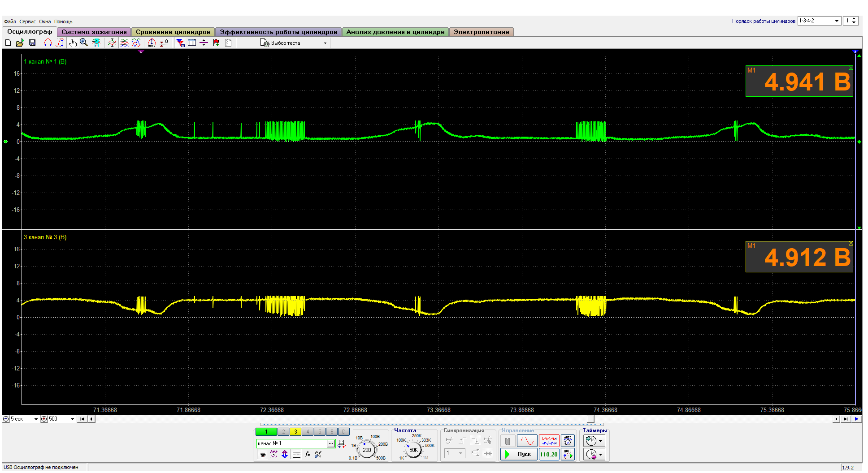Click the divider line ruler icon
Screen dimensions: 868x473
(204, 43)
